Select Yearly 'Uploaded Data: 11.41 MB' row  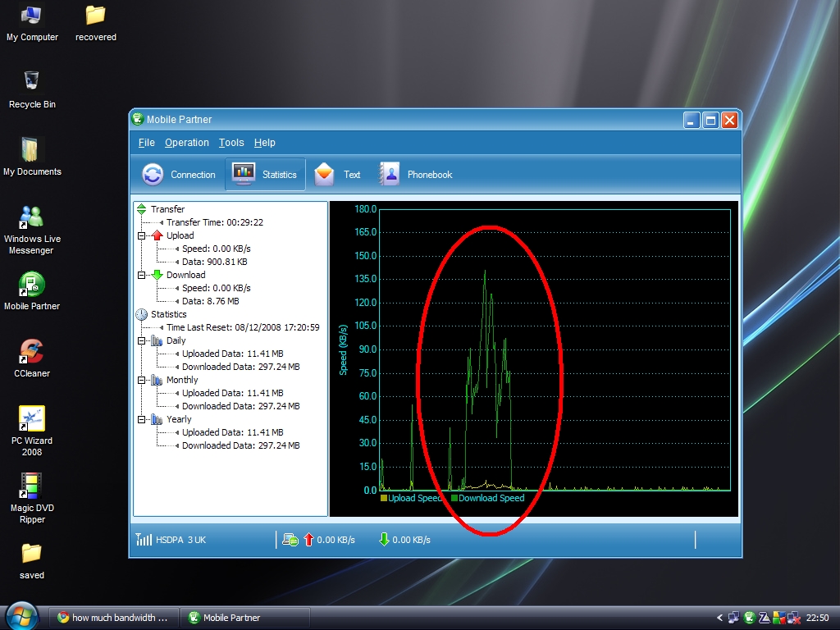point(232,432)
